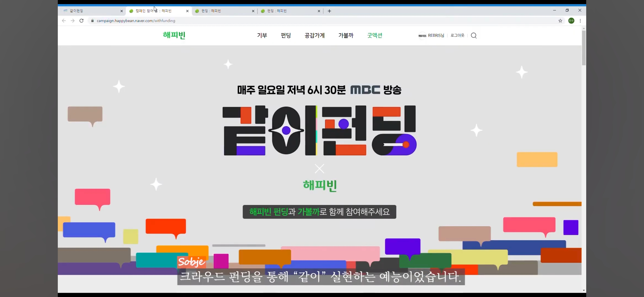Open a new tab with plus icon
This screenshot has height=297, width=644.
click(329, 11)
